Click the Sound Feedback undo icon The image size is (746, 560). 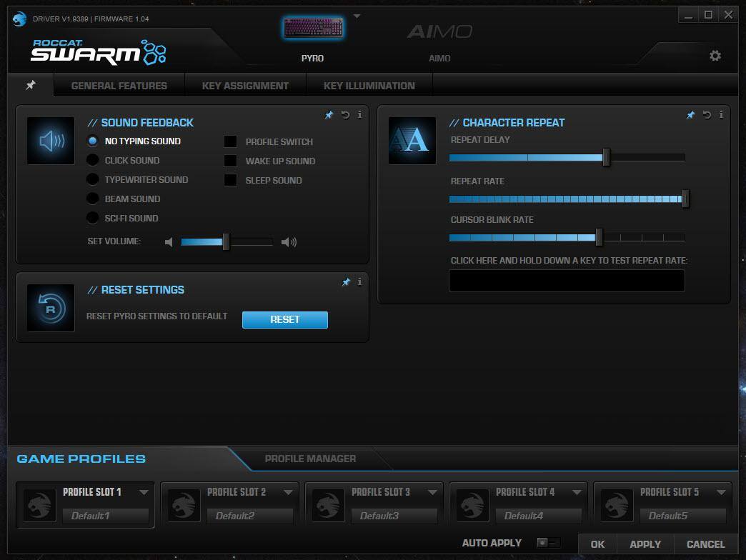[345, 114]
